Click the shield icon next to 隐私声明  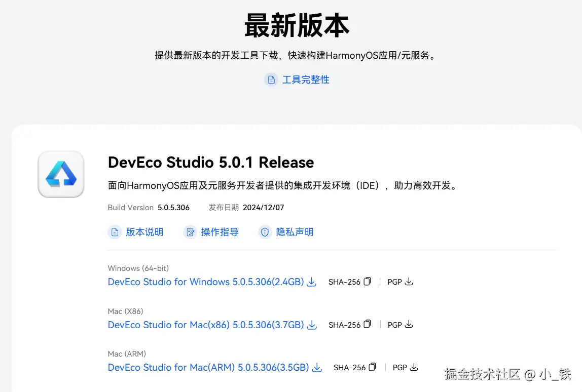click(265, 232)
